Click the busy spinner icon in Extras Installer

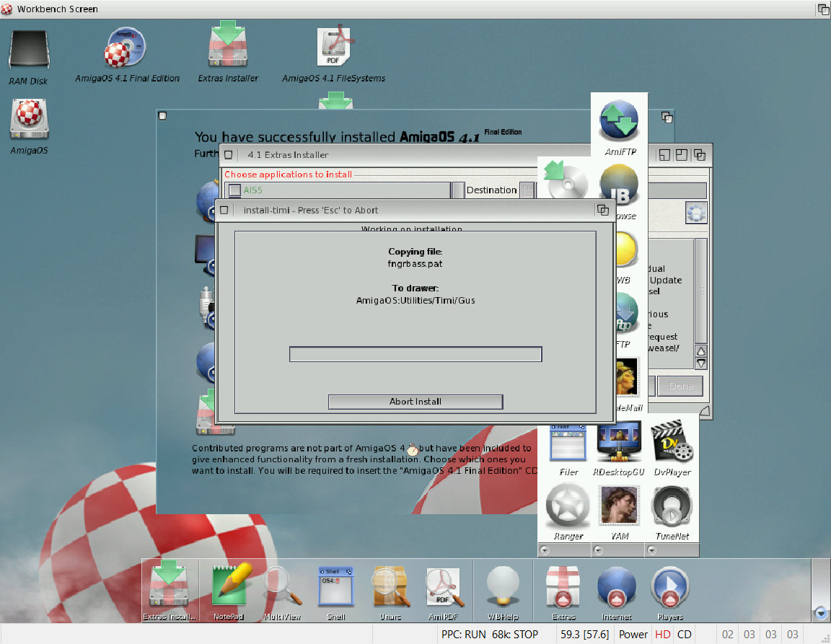tap(696, 213)
